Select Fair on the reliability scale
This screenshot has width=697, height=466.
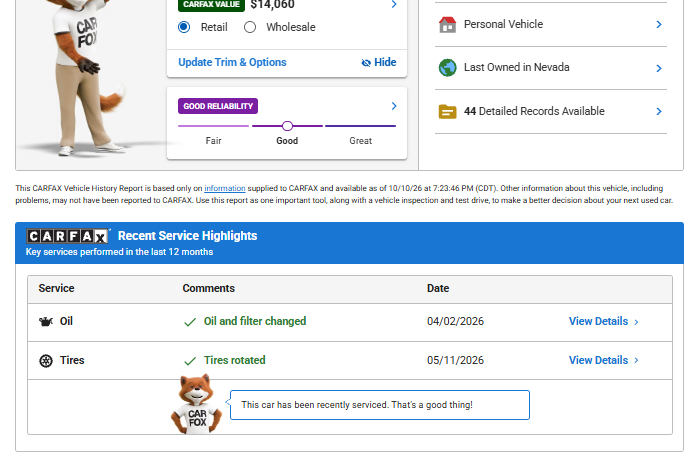click(x=213, y=141)
